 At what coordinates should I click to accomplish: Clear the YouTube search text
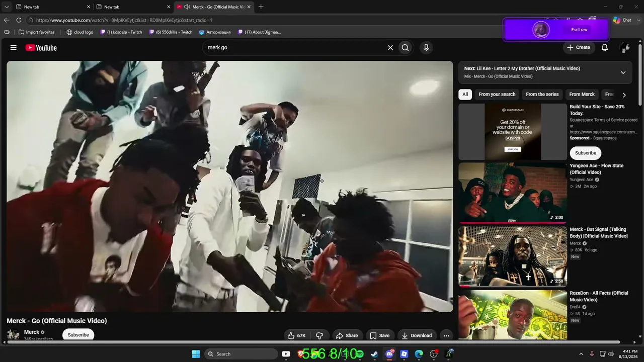pyautogui.click(x=390, y=48)
